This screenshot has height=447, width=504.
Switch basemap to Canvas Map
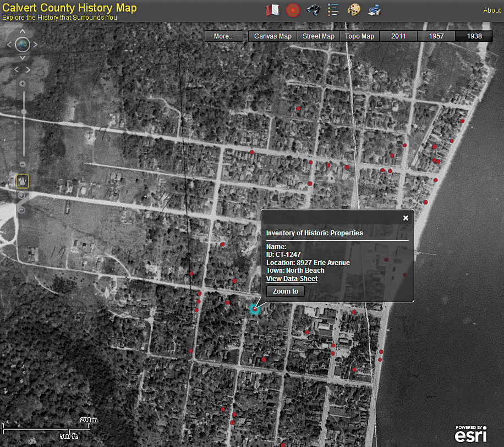coord(272,36)
